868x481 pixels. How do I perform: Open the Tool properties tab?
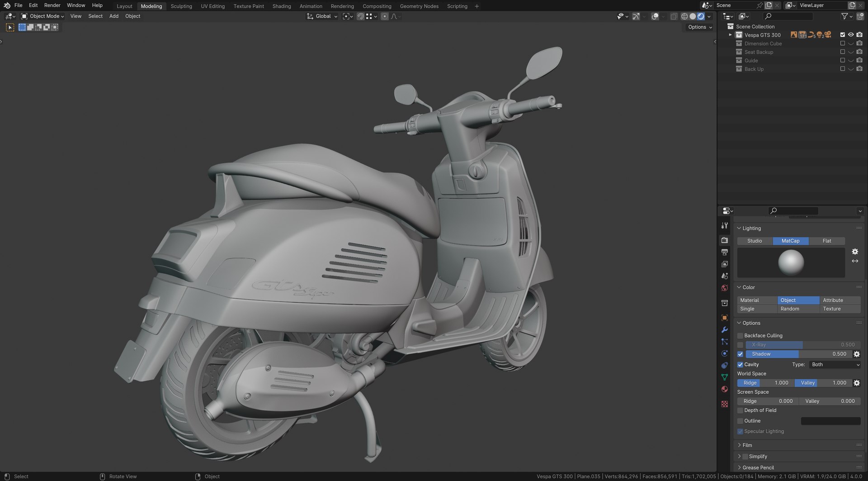(725, 225)
